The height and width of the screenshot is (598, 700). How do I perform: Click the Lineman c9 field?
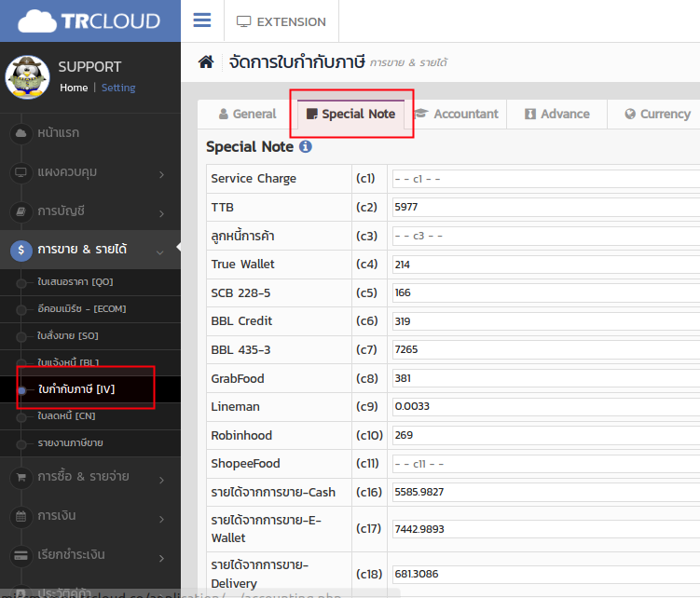tap(546, 406)
